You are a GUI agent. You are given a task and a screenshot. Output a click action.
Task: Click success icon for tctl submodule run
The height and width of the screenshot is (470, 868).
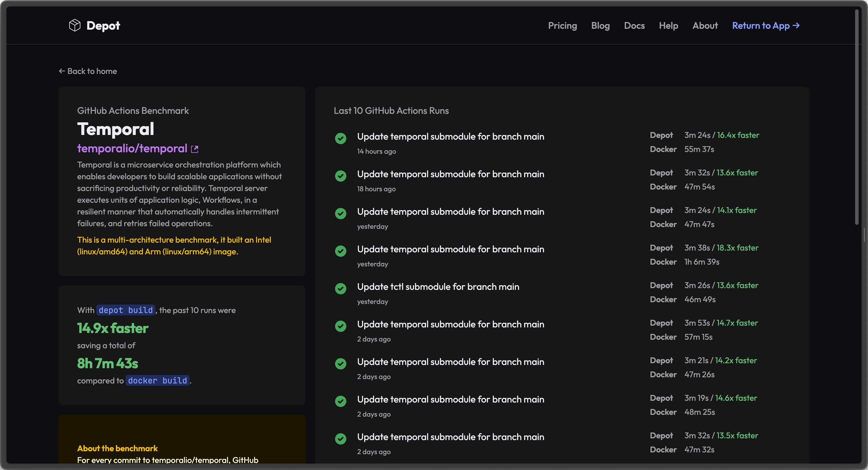pos(340,288)
